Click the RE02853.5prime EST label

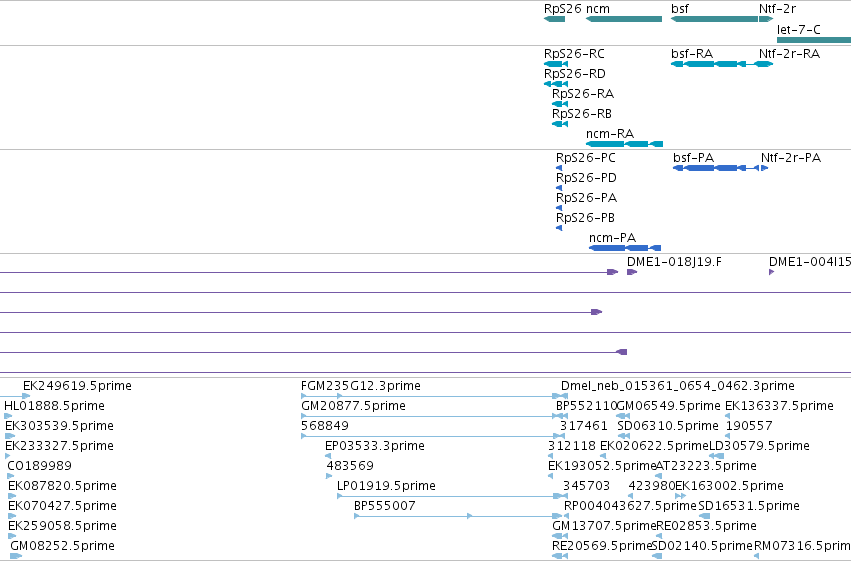tap(706, 526)
